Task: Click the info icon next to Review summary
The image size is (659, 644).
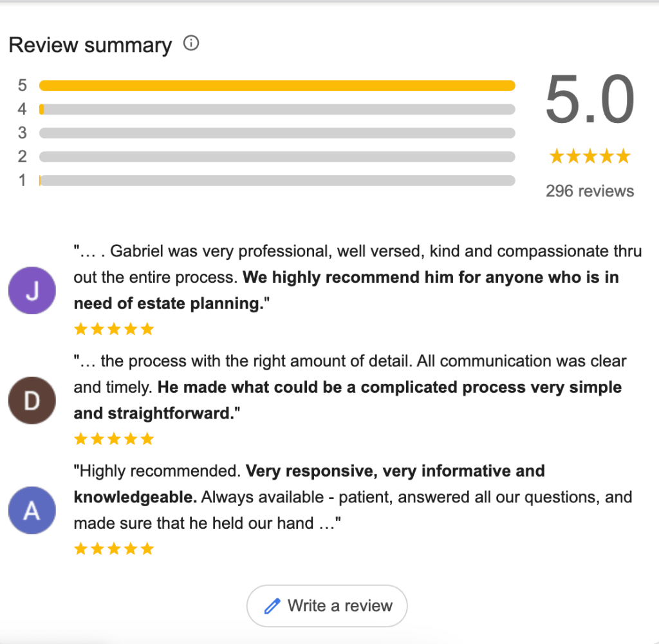Action: coord(190,44)
